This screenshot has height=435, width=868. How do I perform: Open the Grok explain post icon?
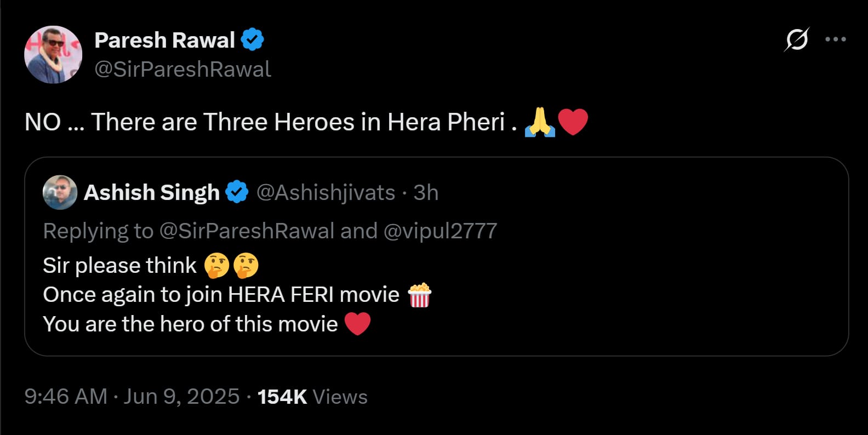tap(796, 39)
